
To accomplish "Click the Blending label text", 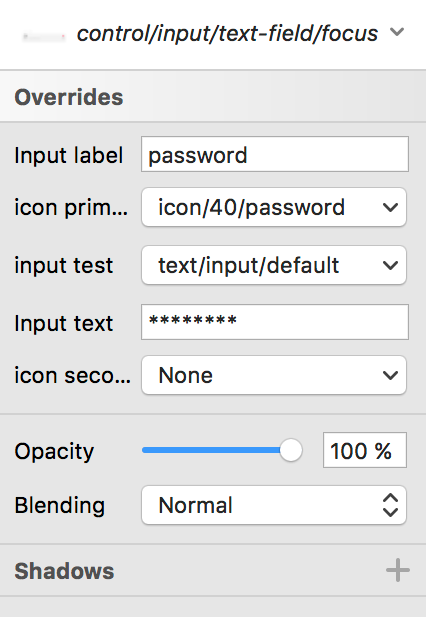I will 60,506.
